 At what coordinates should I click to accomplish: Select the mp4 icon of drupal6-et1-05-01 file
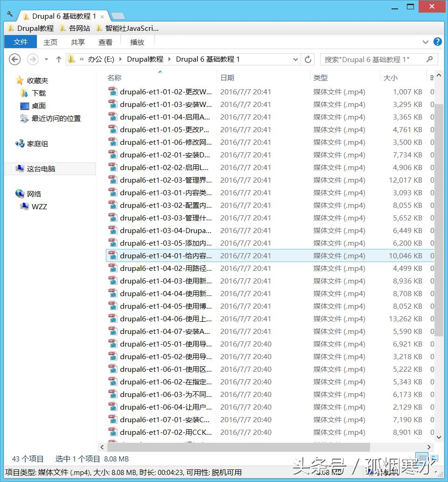[112, 344]
